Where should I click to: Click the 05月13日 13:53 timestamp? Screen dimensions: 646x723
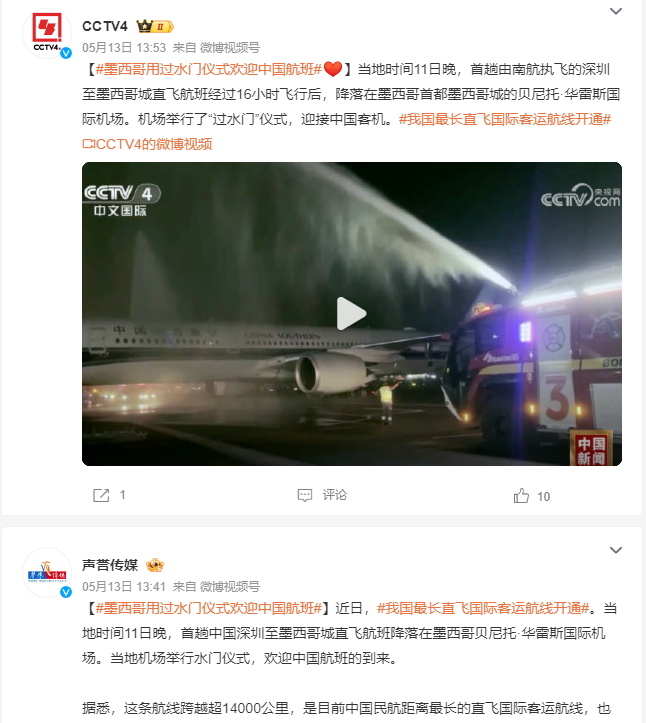(124, 47)
